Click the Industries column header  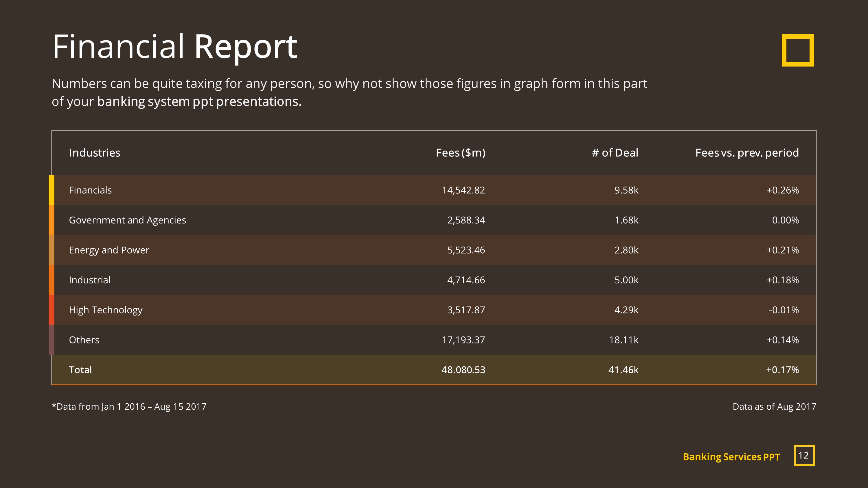click(x=95, y=153)
